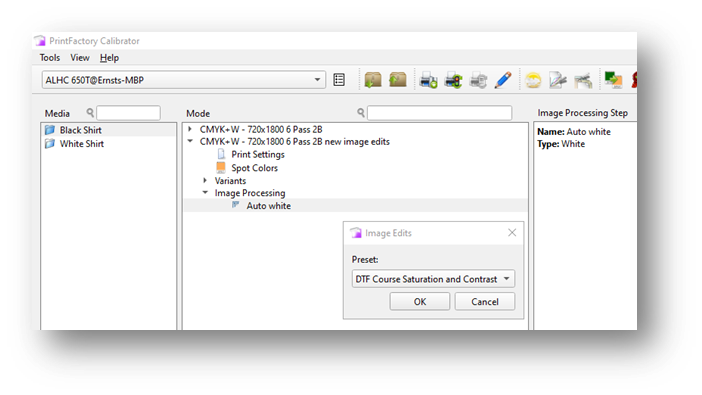Click the package export icon with up arrow
702x395 pixels.
coord(398,80)
